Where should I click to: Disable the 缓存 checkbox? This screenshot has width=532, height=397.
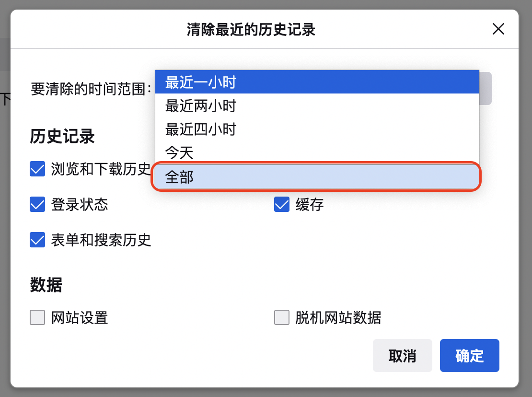tap(282, 204)
